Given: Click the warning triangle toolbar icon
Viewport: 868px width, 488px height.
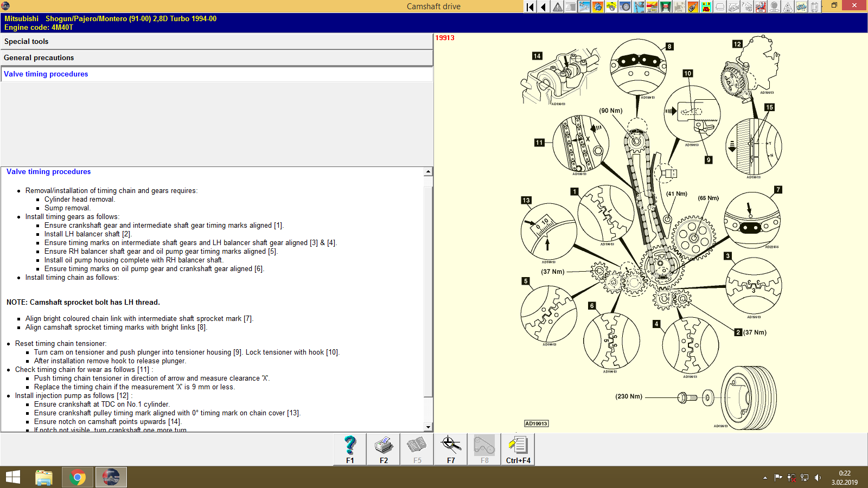Looking at the screenshot, I should pos(558,7).
